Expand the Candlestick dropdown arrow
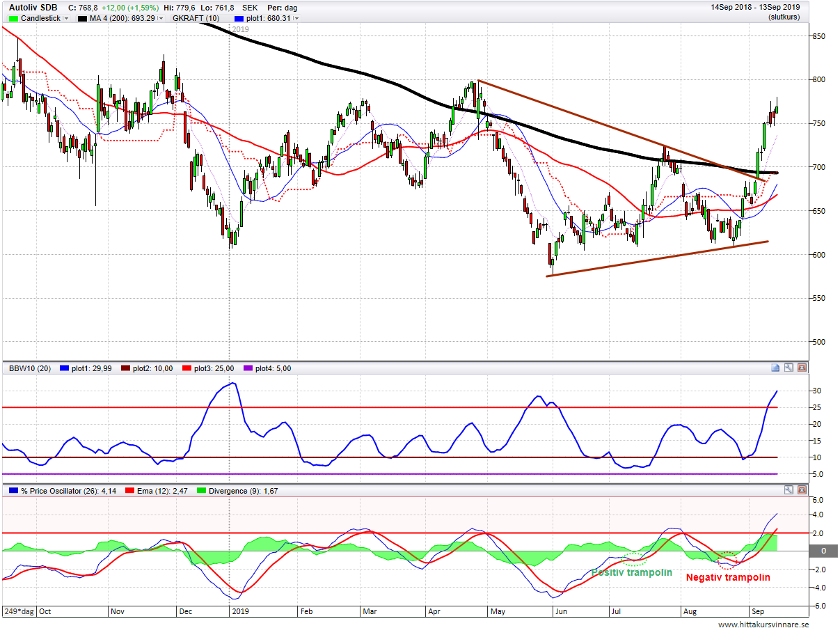The height and width of the screenshot is (628, 840). (67, 19)
